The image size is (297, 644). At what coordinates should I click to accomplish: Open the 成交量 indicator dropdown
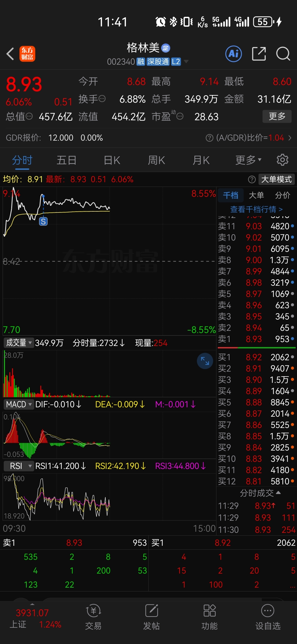pos(19,343)
